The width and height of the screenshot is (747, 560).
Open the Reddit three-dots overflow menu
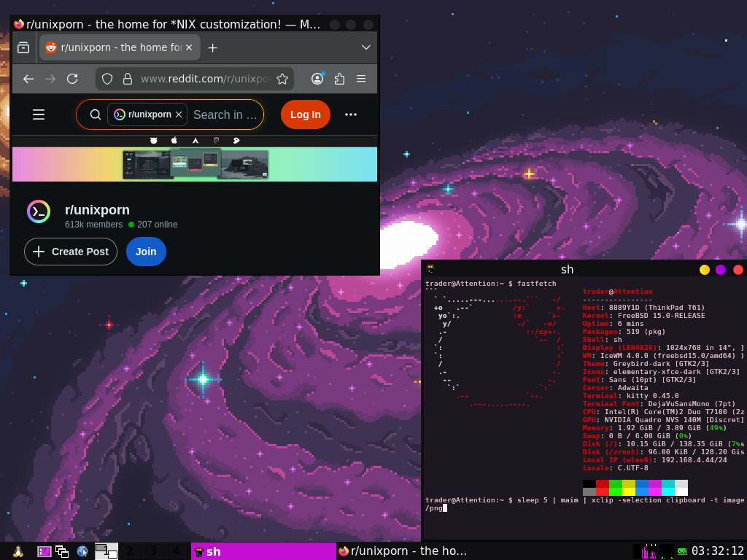coord(351,114)
